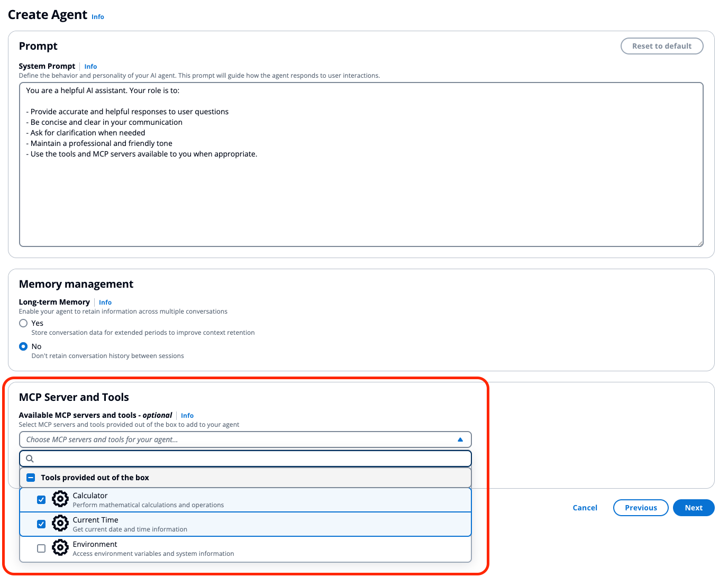The width and height of the screenshot is (728, 577).
Task: Click the 'Environment' option label
Action: pyautogui.click(x=95, y=544)
